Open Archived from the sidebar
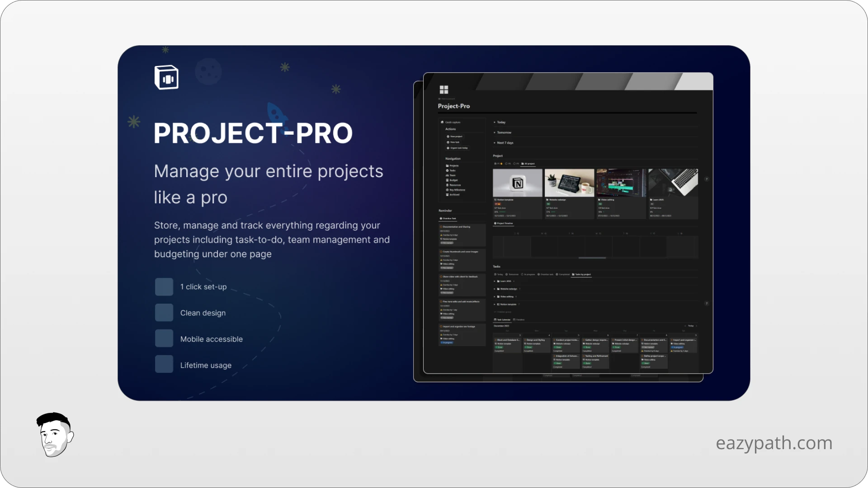 pyautogui.click(x=454, y=194)
